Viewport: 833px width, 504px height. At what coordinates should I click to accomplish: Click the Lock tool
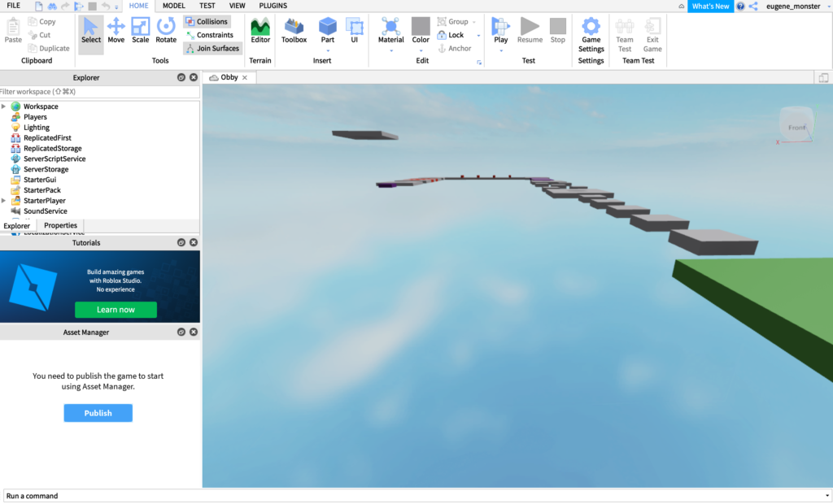tap(451, 35)
